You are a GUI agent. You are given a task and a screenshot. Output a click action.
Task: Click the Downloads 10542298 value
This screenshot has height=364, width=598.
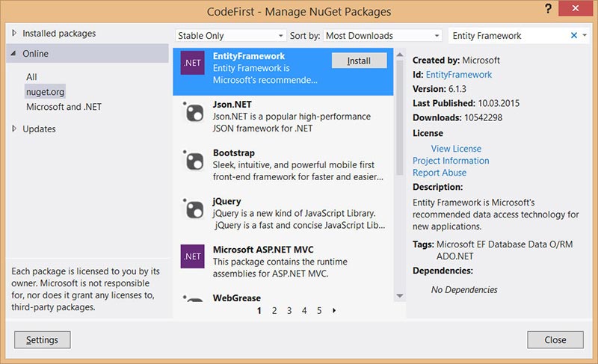click(483, 118)
